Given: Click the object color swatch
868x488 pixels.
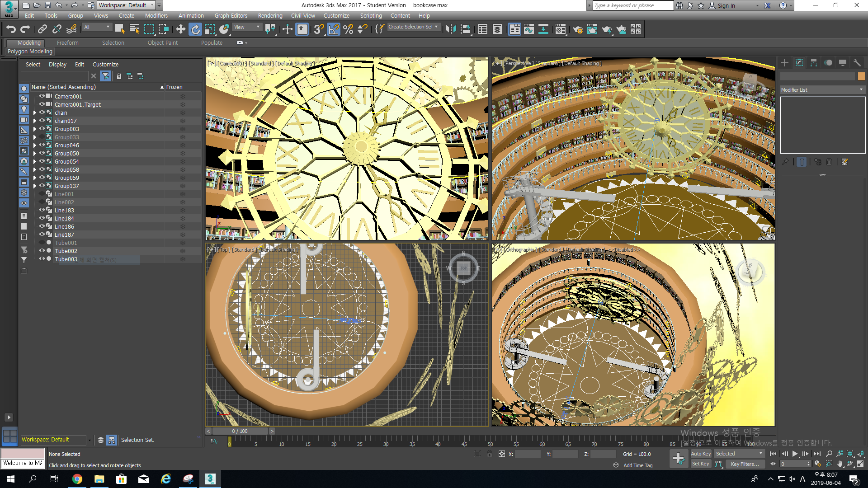Looking at the screenshot, I should click(861, 76).
